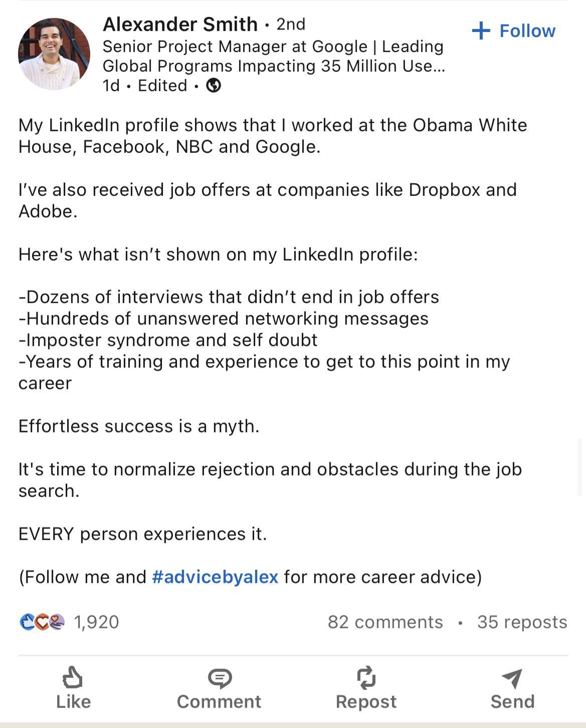Tap the Repost arrows action

pos(366,688)
